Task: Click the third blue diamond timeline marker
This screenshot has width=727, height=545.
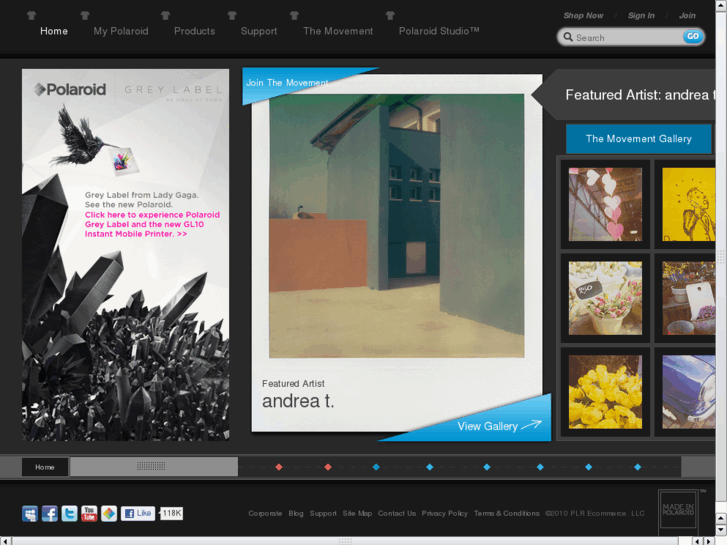Action: pyautogui.click(x=487, y=467)
